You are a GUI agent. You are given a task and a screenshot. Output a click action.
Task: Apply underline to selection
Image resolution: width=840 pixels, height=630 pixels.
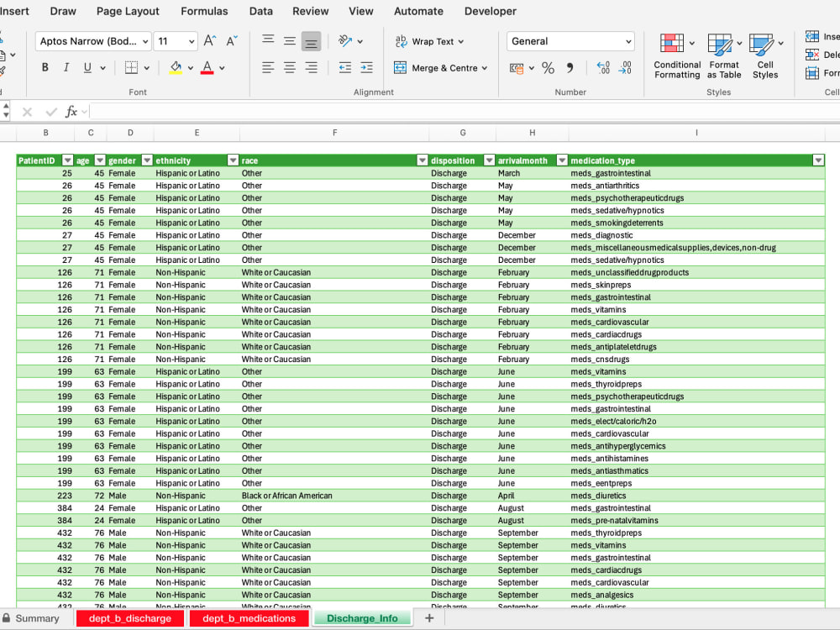[87, 67]
